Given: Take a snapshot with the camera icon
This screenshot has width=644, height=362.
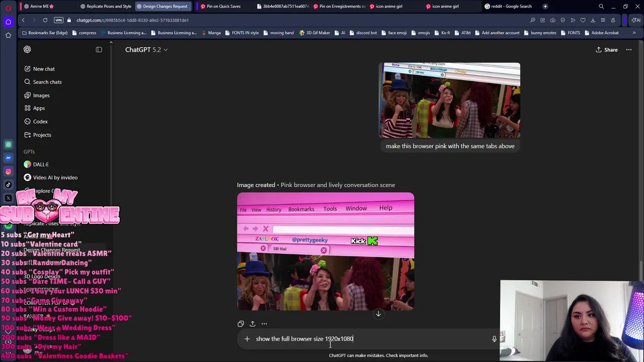Looking at the screenshot, I should [553, 20].
